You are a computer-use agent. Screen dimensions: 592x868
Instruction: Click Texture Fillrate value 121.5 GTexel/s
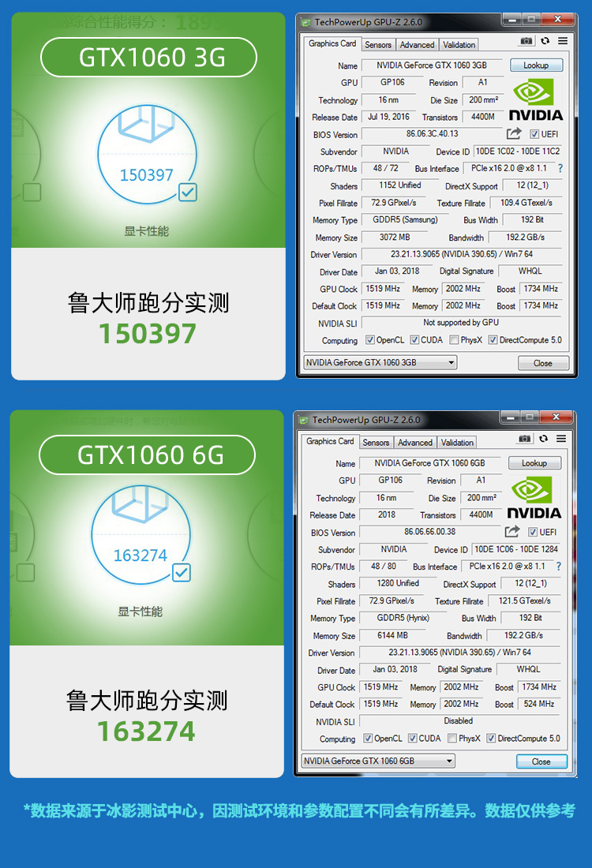(x=524, y=600)
